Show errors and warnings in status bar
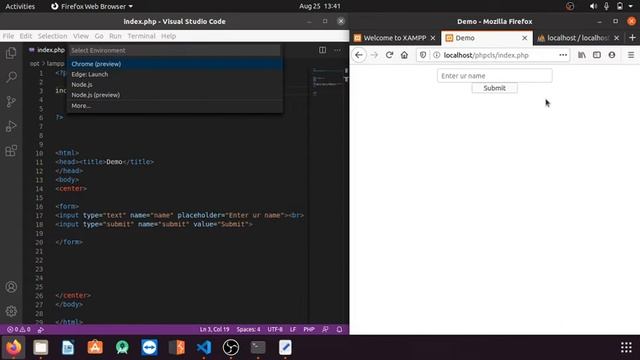Viewport: 640px width, 360px height. click(19, 329)
